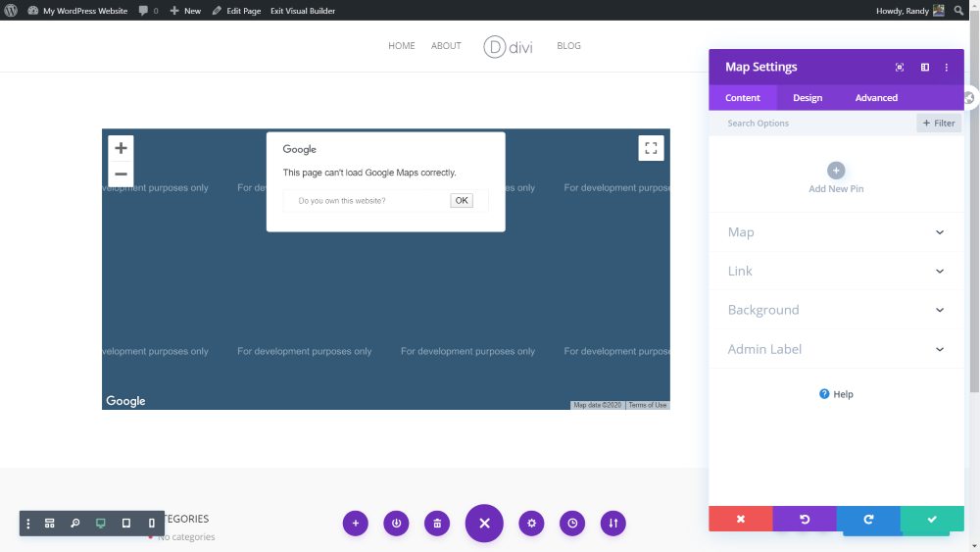Expand the Admin Label settings group
Screen dimensions: 980x552
point(836,349)
